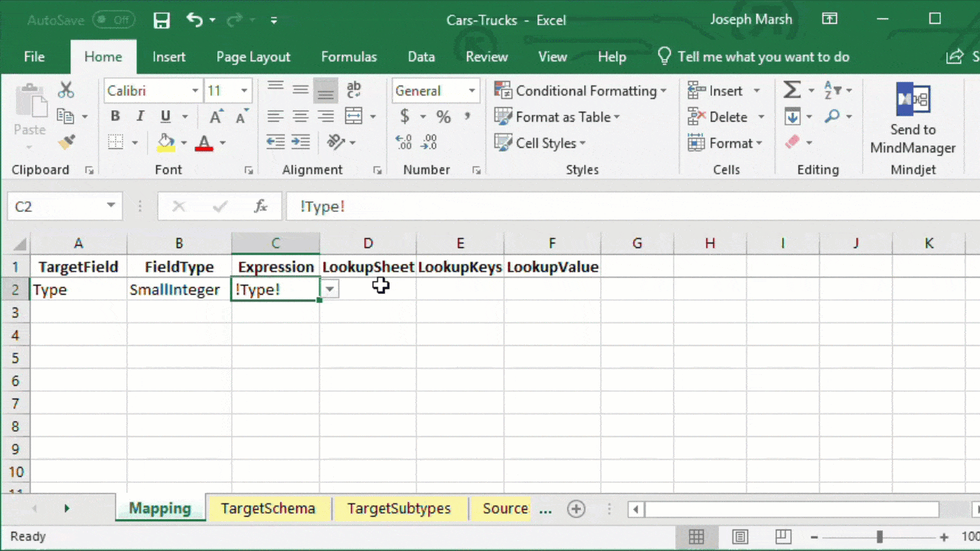Click the Borders icon
Viewport: 980px width, 551px height.
point(116,142)
